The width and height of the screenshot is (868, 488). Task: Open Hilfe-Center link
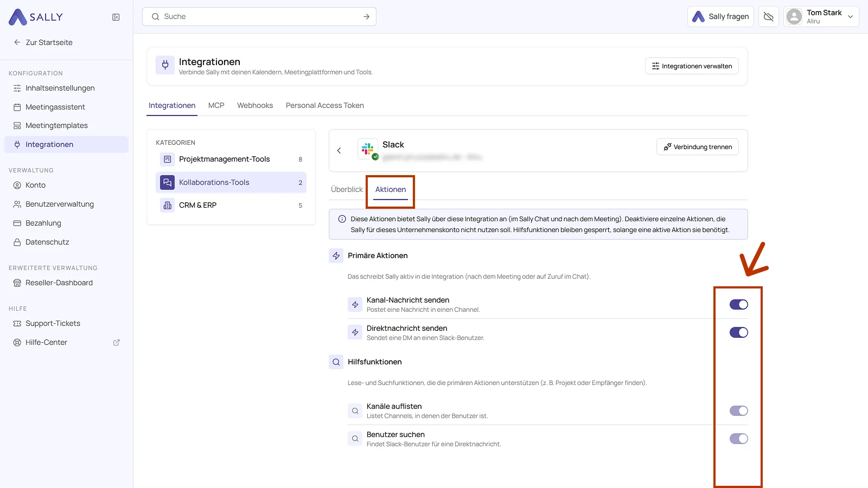(x=46, y=343)
